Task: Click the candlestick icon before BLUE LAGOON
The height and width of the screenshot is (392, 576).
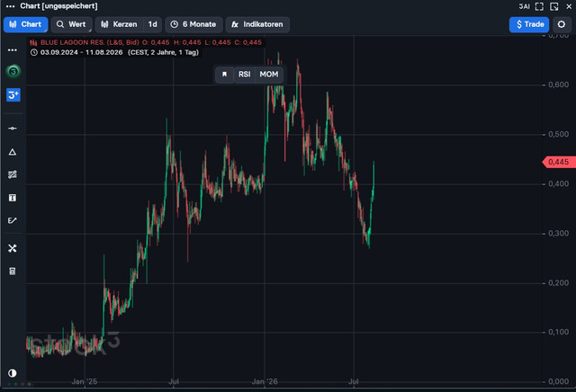Action: pyautogui.click(x=34, y=42)
